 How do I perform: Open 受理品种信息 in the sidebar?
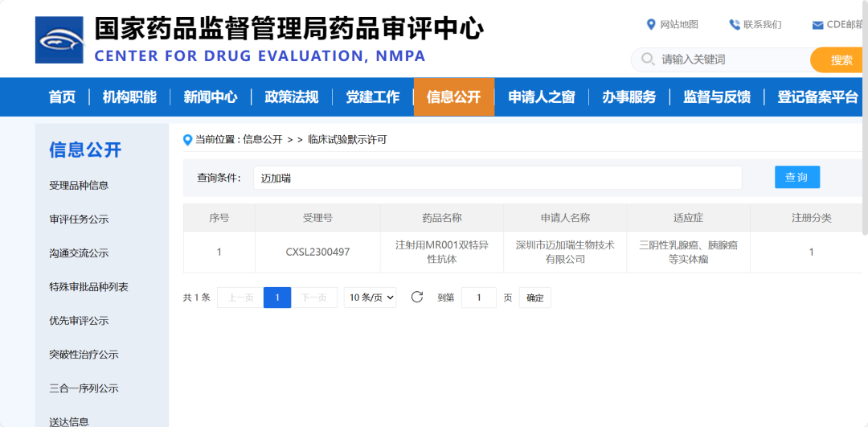pyautogui.click(x=79, y=185)
